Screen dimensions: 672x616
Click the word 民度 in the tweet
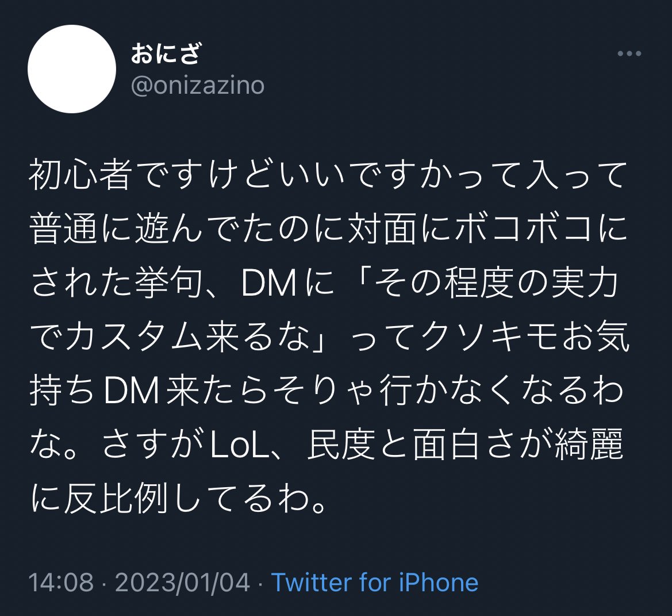341,446
